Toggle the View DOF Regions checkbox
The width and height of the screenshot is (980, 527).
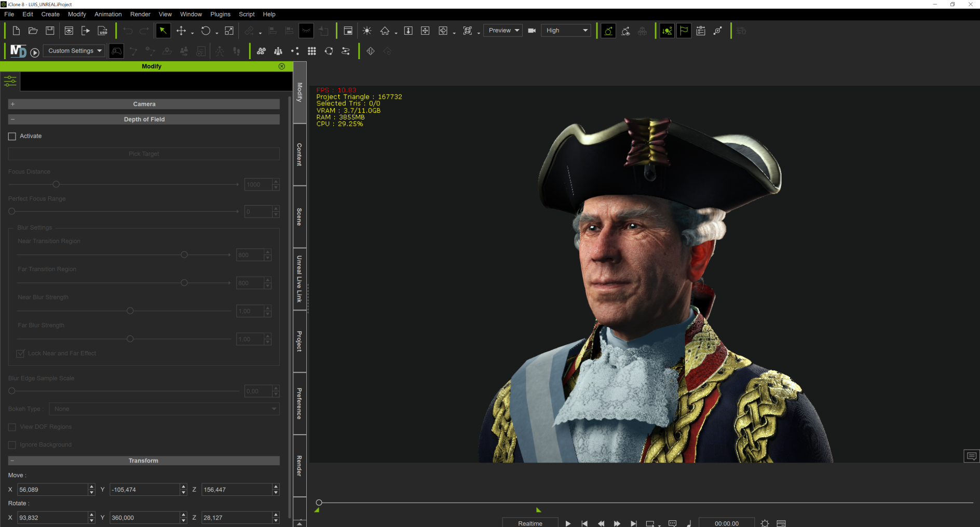[x=12, y=426]
